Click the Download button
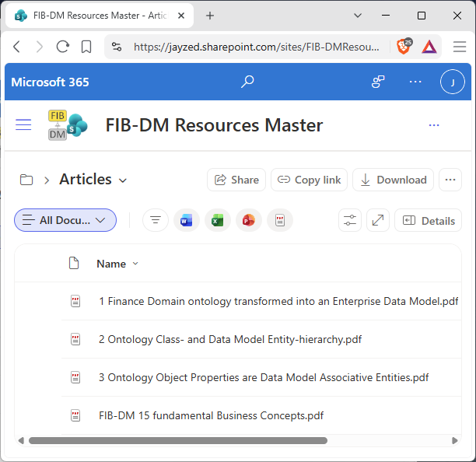Viewport: 476px width, 462px height. (x=393, y=180)
